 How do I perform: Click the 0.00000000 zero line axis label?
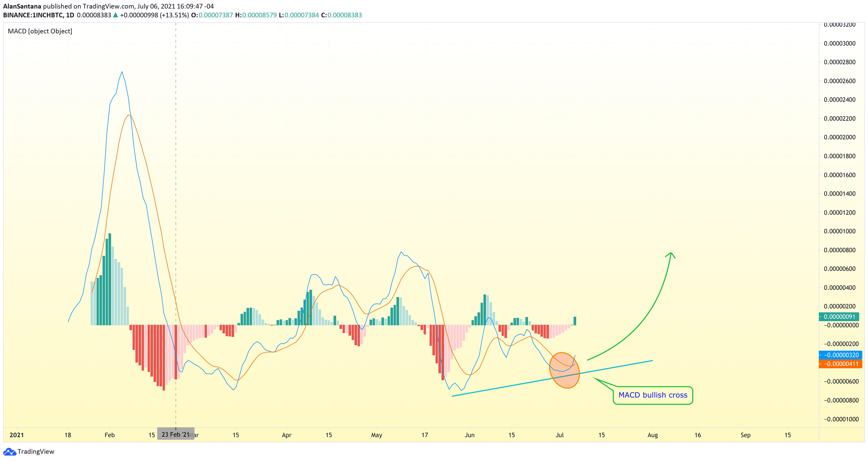click(x=841, y=325)
